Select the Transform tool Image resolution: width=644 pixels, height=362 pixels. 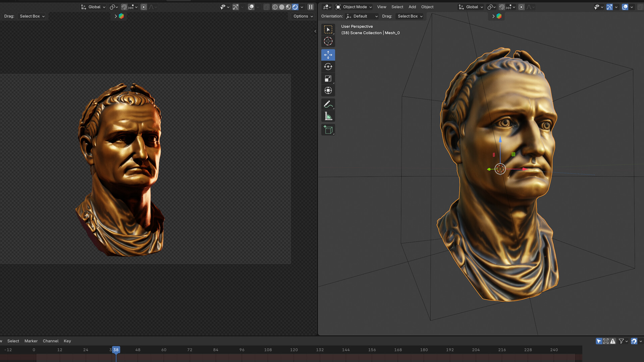[328, 90]
